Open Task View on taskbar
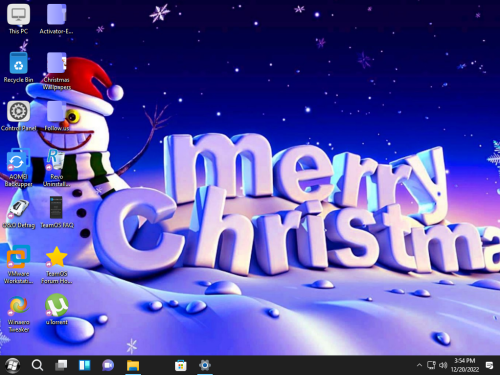This screenshot has width=500, height=375. (x=61, y=365)
